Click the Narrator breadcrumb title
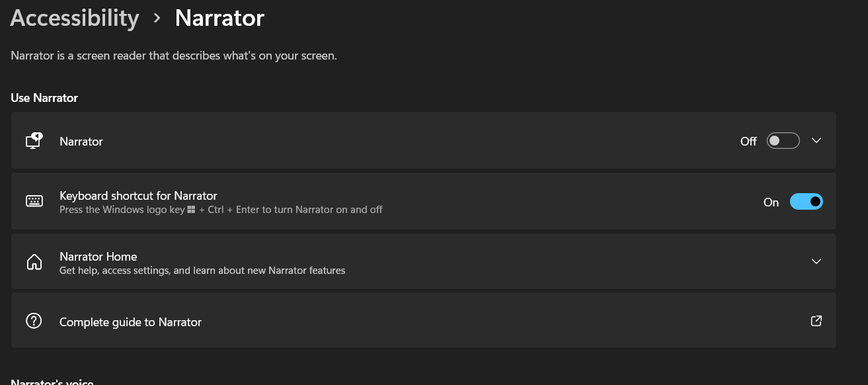Viewport: 868px width, 385px height. [219, 18]
